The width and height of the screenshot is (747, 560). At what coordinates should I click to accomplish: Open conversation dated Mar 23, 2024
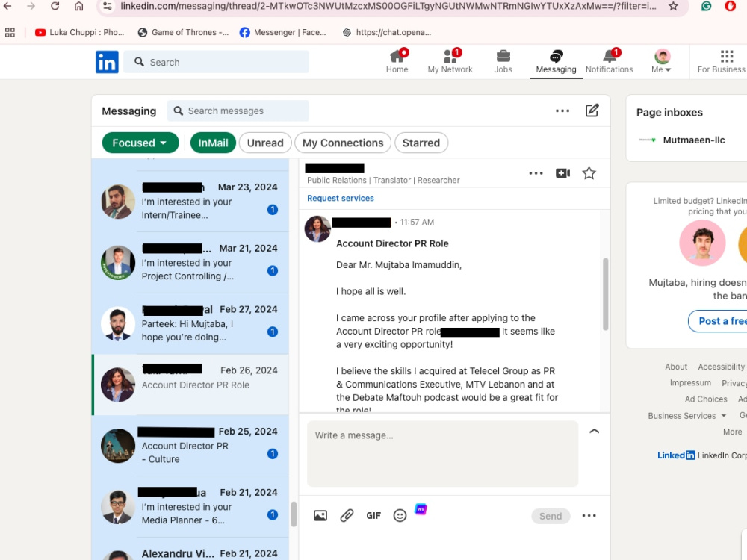[x=190, y=202]
